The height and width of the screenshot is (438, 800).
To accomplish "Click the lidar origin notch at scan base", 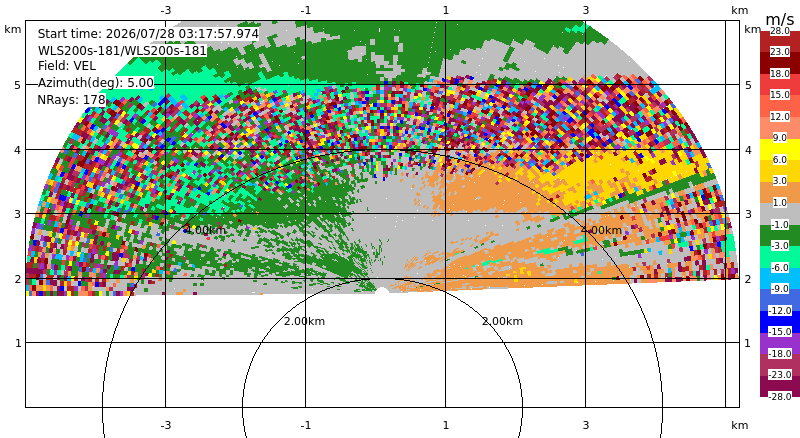I will pos(382,290).
